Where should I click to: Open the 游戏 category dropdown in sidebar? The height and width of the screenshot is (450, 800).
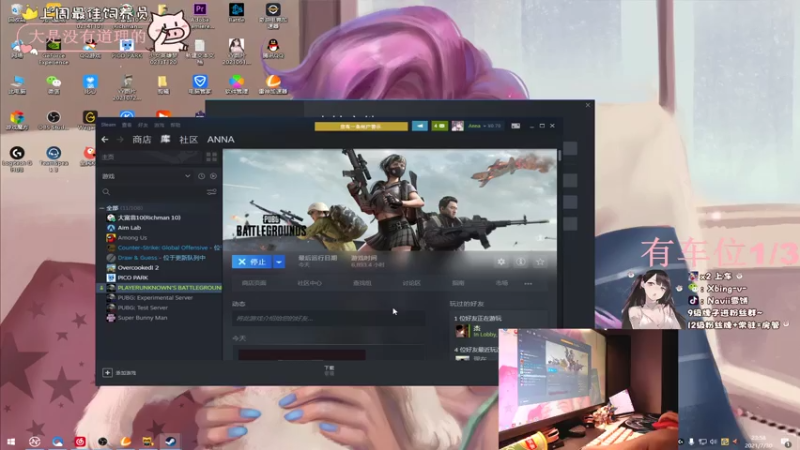(146, 176)
